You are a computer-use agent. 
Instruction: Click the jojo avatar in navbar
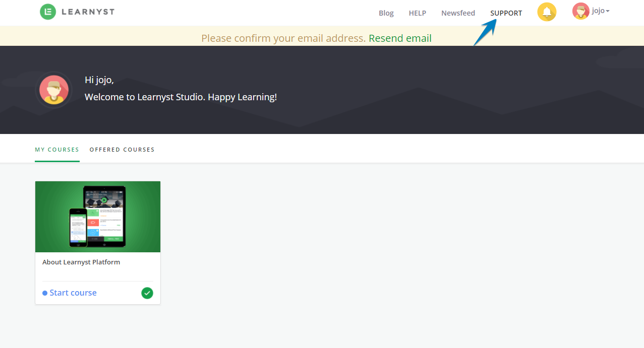click(581, 11)
